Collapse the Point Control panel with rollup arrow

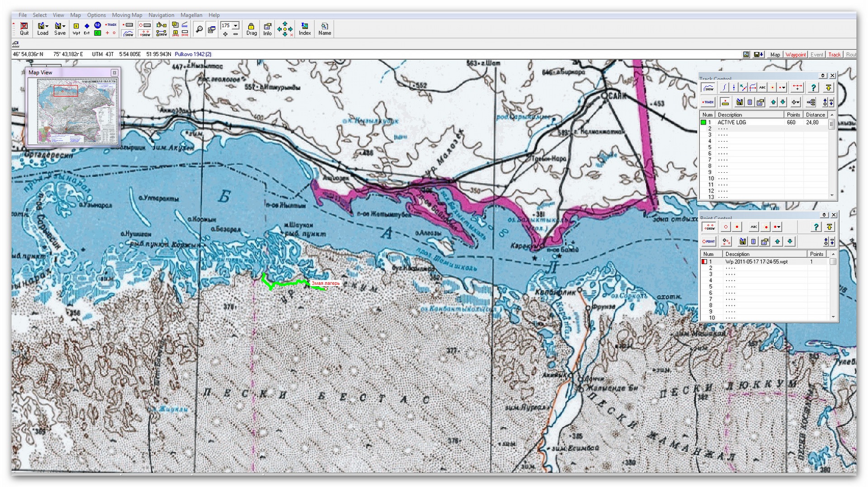824,215
